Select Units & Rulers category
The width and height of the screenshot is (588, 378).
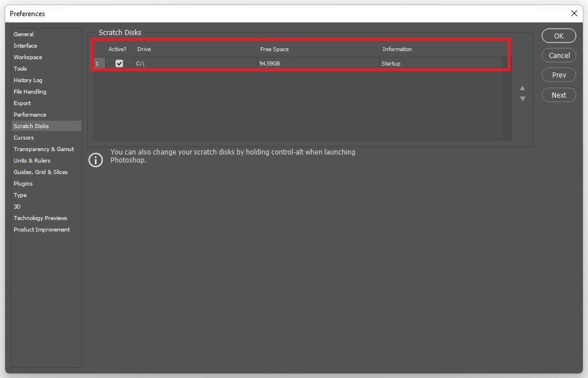point(32,161)
